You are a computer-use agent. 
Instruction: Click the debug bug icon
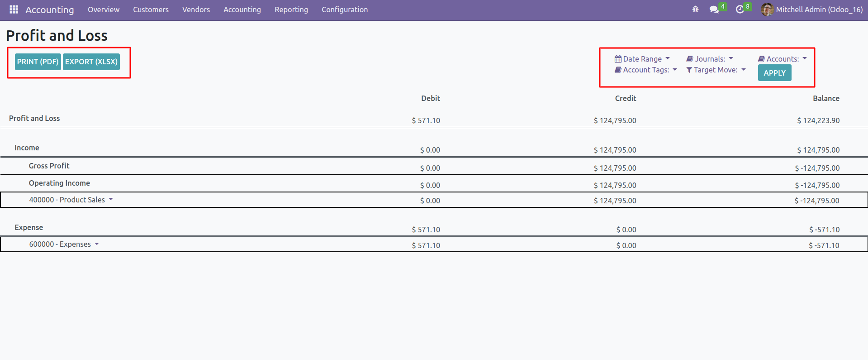tap(695, 10)
